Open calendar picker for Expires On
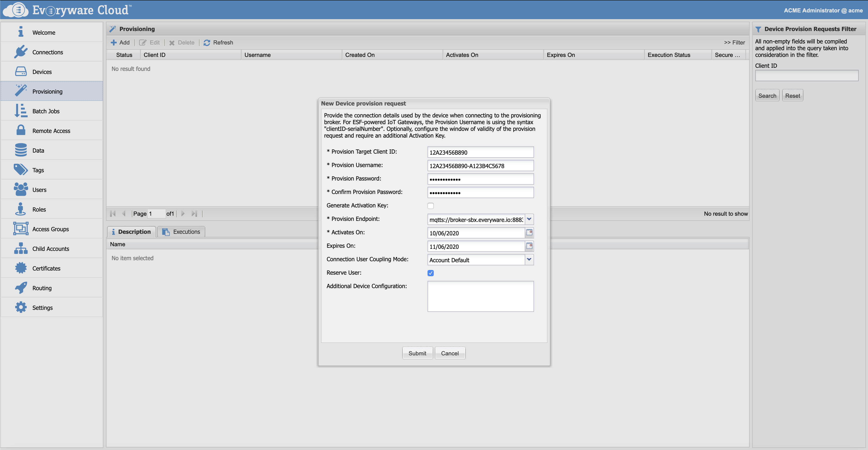This screenshot has width=868, height=450. tap(529, 246)
